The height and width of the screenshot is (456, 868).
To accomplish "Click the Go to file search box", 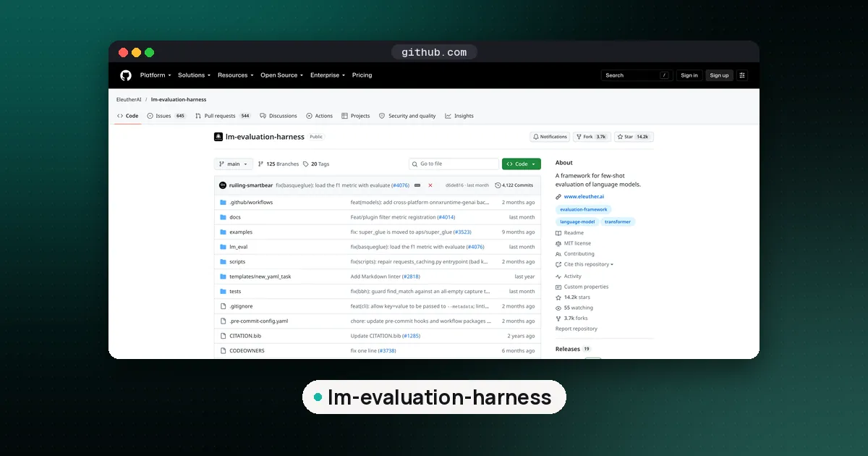I will click(x=454, y=164).
